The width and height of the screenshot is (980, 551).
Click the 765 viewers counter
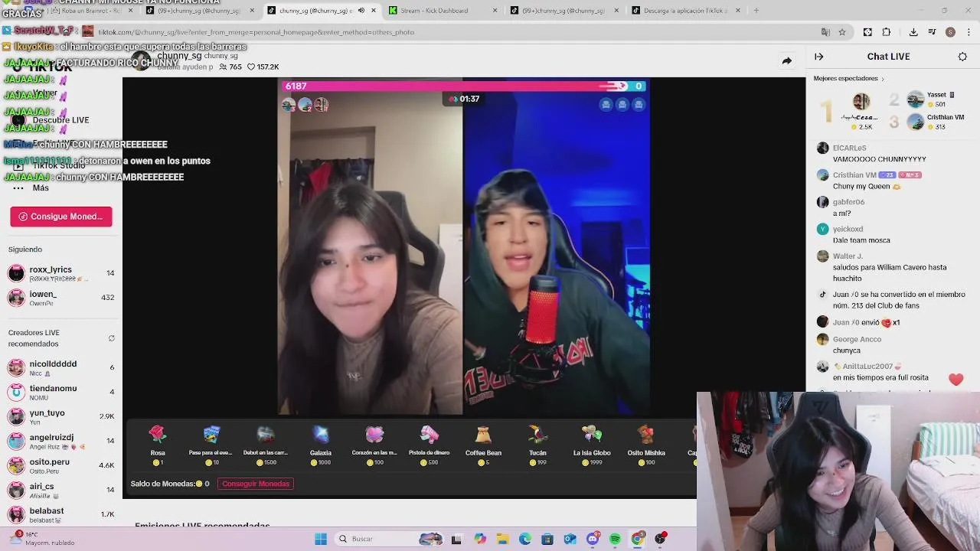tap(230, 67)
